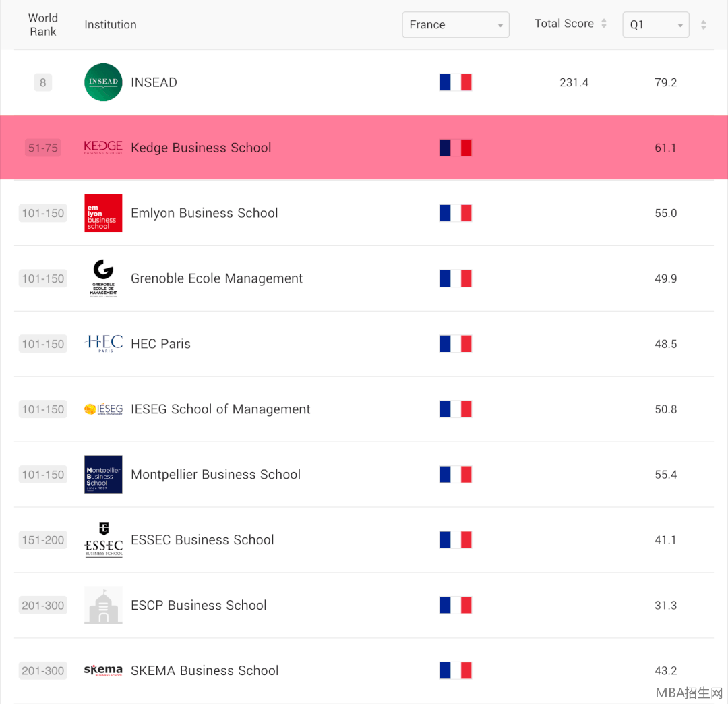Open the France country filter dropdown
Image resolution: width=728 pixels, height=704 pixels.
tap(456, 25)
